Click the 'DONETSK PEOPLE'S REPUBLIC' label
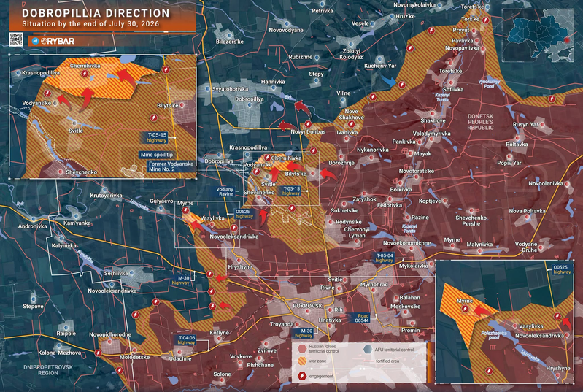This screenshot has height=392, width=583. coord(480,122)
